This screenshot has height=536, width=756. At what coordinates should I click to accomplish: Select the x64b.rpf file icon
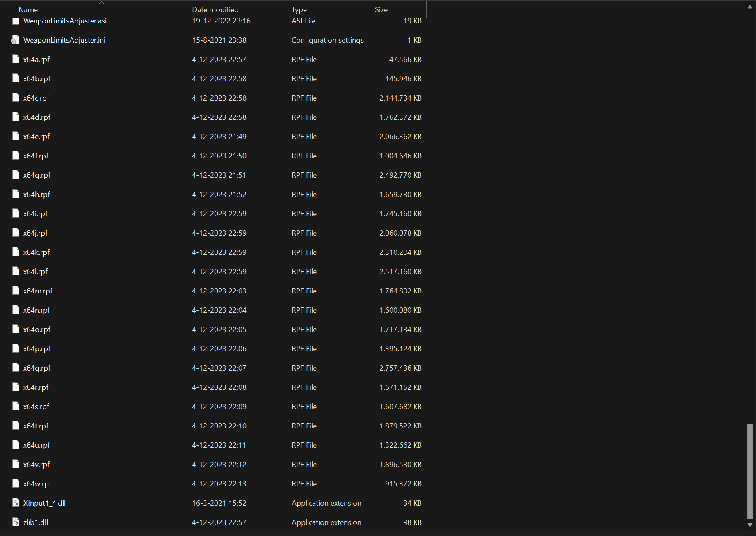[x=16, y=78]
